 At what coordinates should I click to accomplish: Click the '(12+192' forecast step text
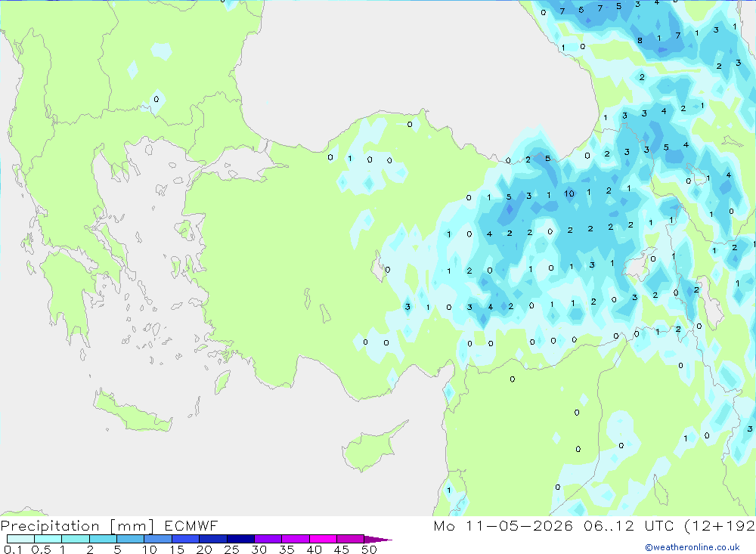point(720,525)
